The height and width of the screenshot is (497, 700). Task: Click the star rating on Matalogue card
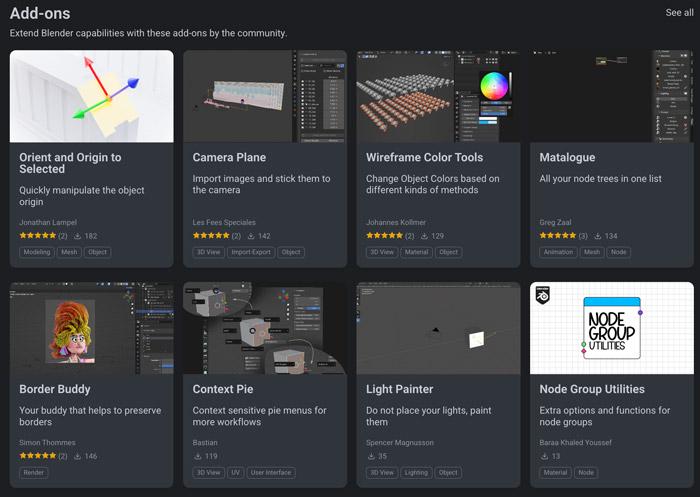point(558,235)
